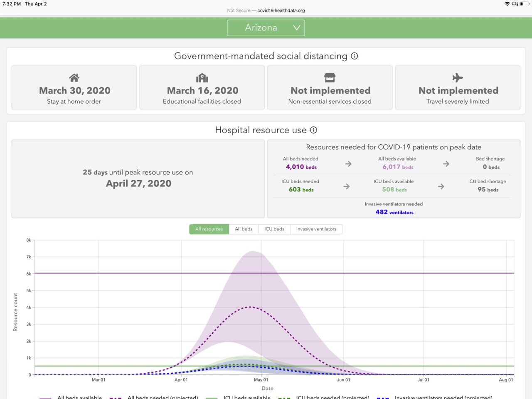The height and width of the screenshot is (399, 532).
Task: Click the 0 beds shortage value
Action: pyautogui.click(x=491, y=167)
